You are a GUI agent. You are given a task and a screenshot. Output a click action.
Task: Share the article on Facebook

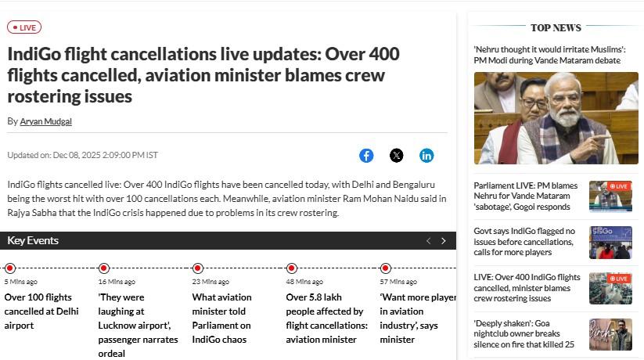tap(366, 155)
